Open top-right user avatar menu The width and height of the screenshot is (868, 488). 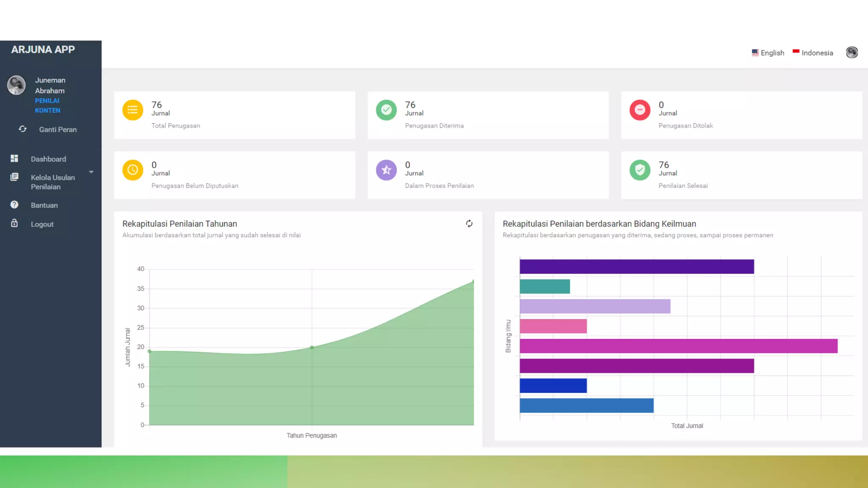(852, 53)
